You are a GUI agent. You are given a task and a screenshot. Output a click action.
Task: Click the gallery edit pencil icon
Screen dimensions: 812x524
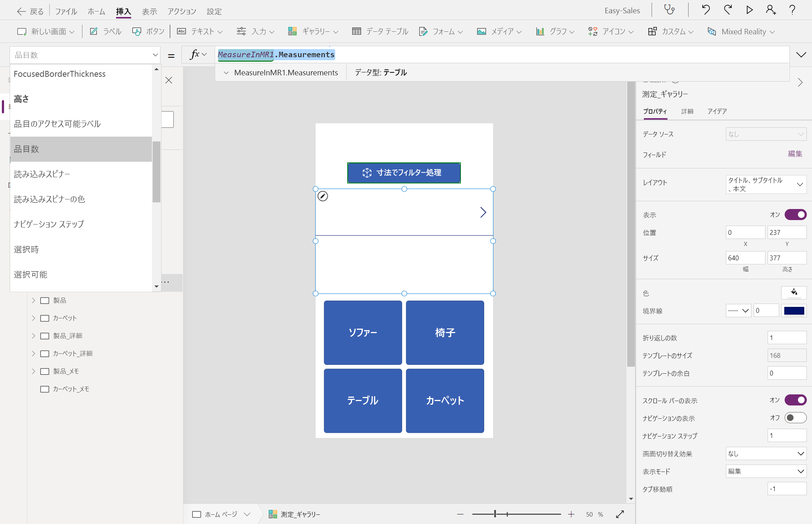coord(323,196)
